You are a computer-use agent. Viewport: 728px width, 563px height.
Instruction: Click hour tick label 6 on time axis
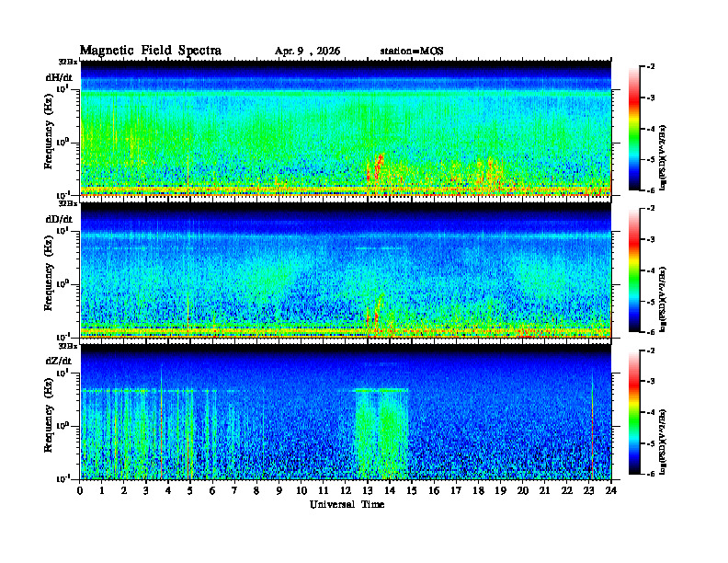click(x=212, y=491)
